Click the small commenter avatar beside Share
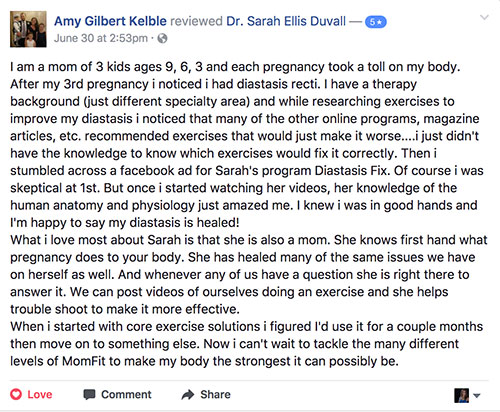This screenshot has width=500, height=412. pyautogui.click(x=461, y=395)
